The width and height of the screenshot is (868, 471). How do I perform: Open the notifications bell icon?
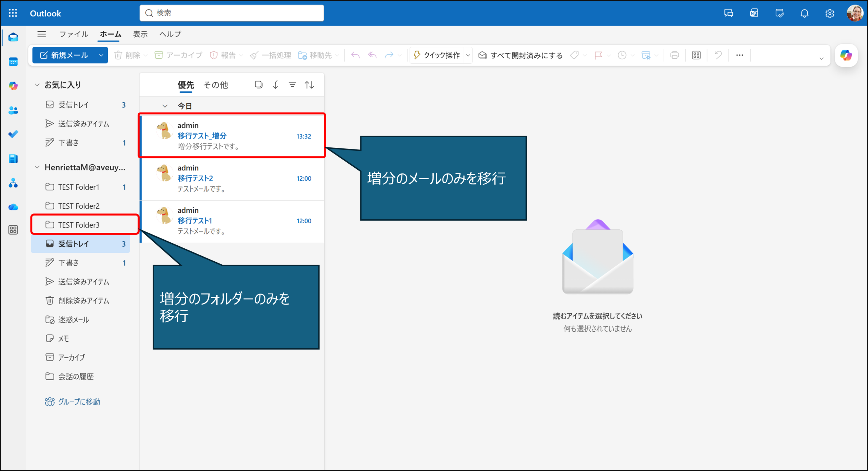[804, 14]
